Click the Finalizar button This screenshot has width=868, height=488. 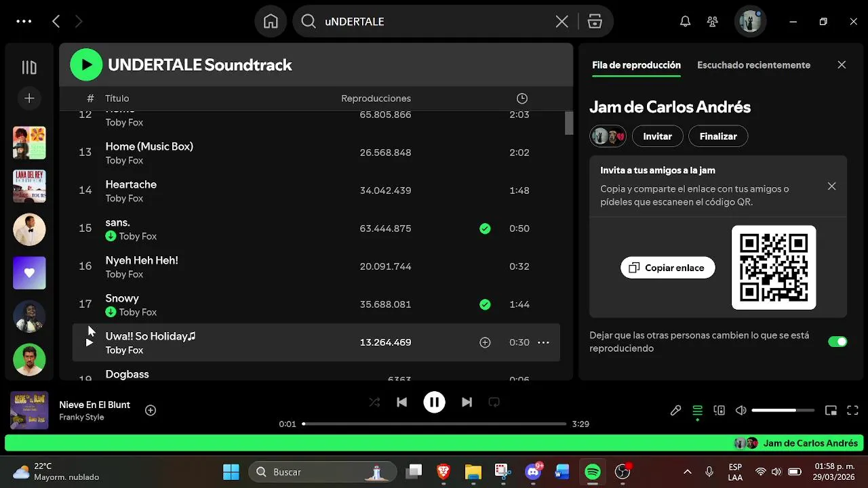(718, 136)
